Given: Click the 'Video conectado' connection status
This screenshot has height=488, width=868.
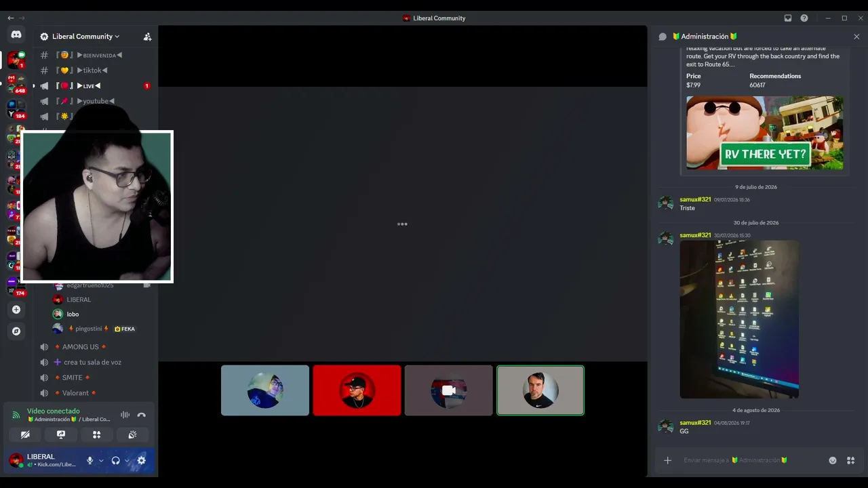Looking at the screenshot, I should [54, 411].
